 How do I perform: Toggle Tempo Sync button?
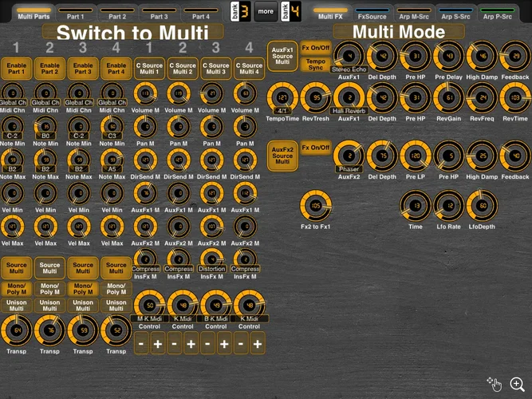tap(316, 65)
